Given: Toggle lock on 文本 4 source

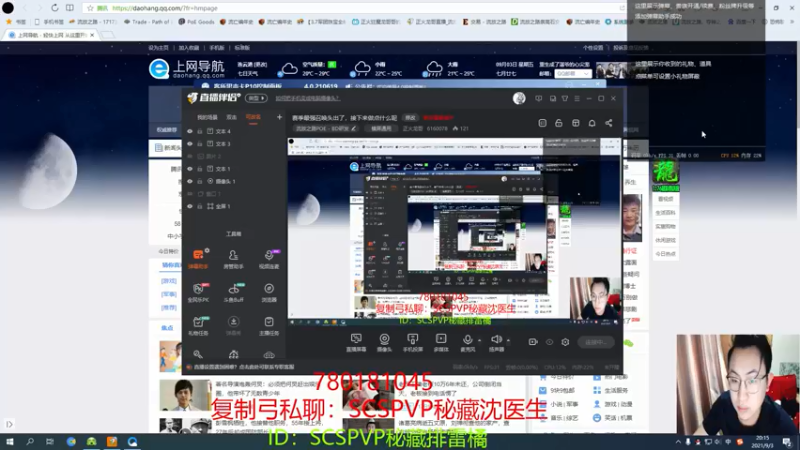Looking at the screenshot, I should point(200,131).
